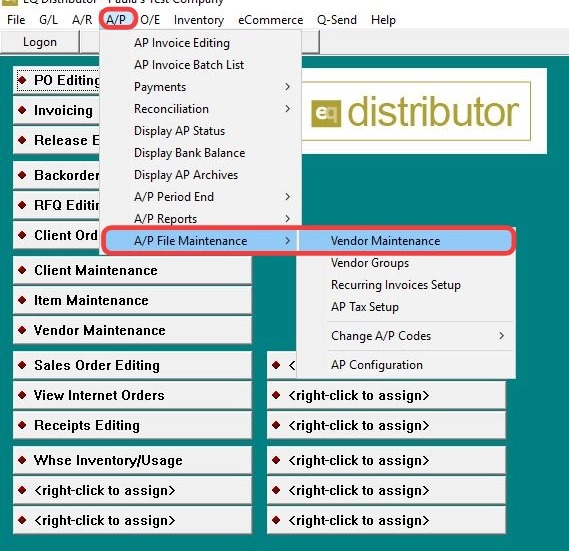
Task: Open the G/L menu
Action: [x=49, y=20]
